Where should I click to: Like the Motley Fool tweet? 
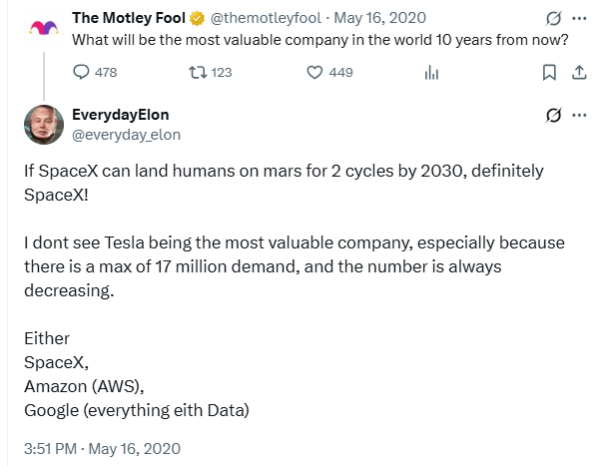coord(314,72)
